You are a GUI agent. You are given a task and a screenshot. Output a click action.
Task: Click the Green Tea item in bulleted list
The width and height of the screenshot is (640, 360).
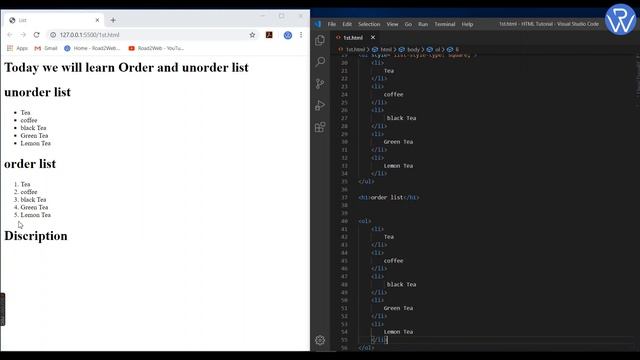(x=34, y=136)
